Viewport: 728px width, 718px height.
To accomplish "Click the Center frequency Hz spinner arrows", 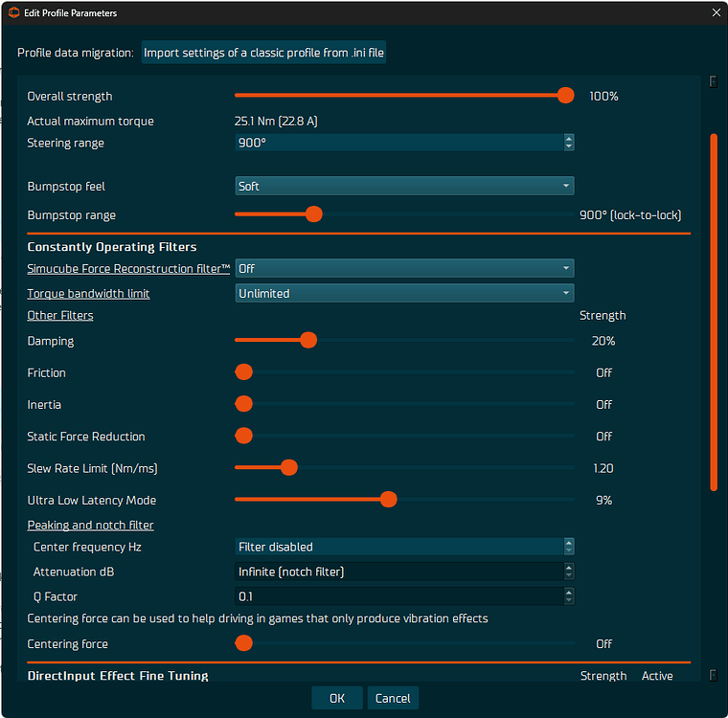I will [569, 547].
